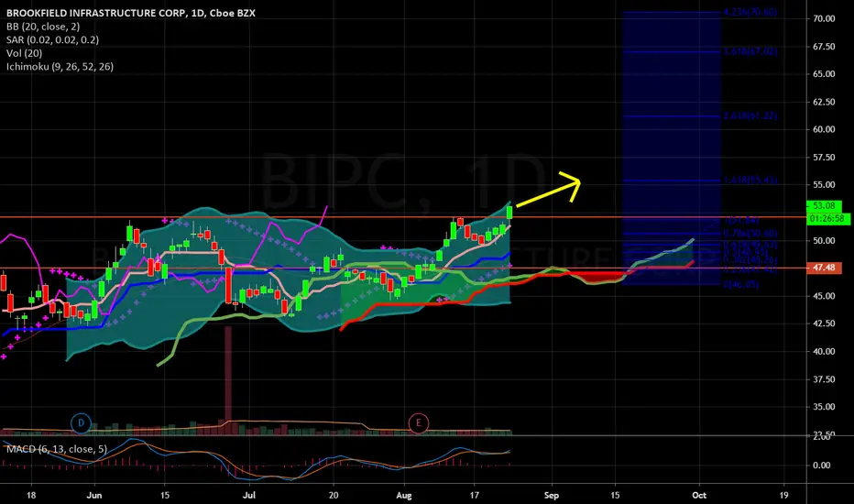The width and height of the screenshot is (854, 504).
Task: Open the BB (20, close, 2) indicator legend
Action: click(x=43, y=27)
